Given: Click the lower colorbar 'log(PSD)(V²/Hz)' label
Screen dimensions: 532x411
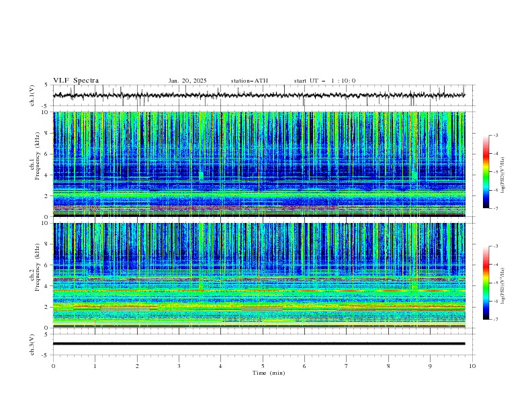Looking at the screenshot, I should pos(502,285).
